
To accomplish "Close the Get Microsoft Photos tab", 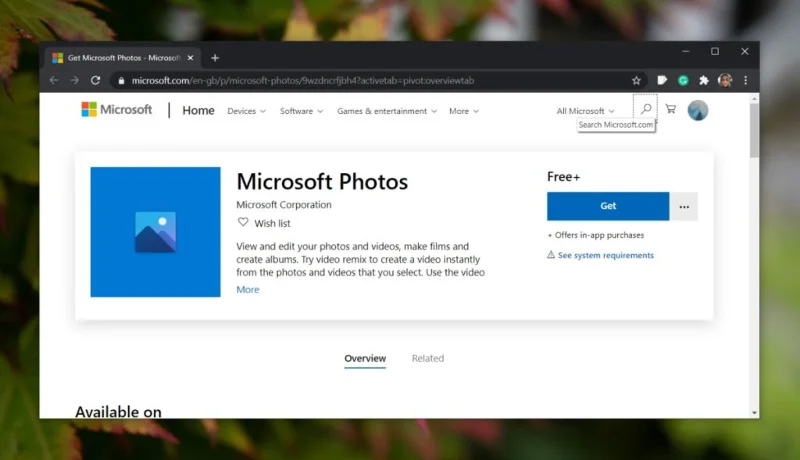I will point(190,58).
